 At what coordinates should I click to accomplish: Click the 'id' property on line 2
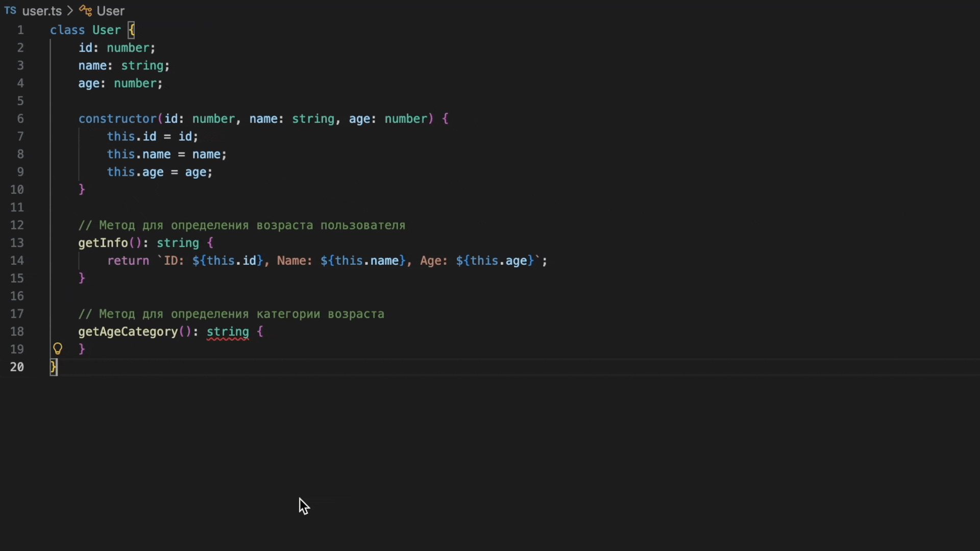85,48
